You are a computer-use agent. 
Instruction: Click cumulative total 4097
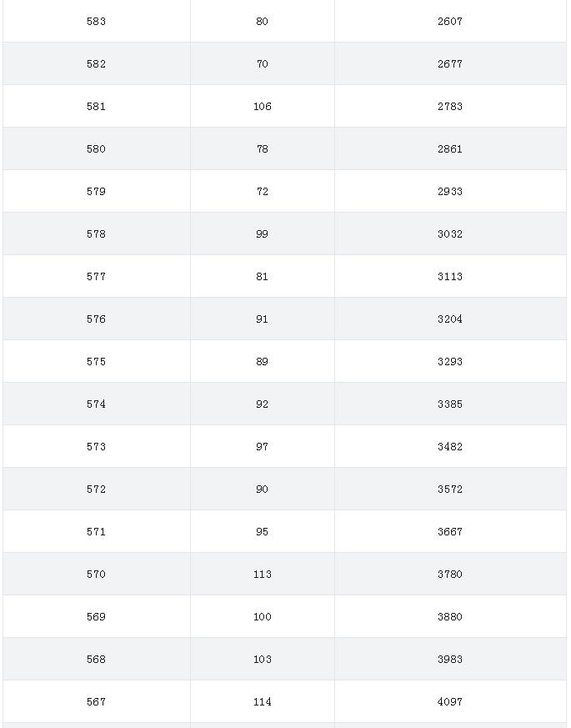click(450, 701)
